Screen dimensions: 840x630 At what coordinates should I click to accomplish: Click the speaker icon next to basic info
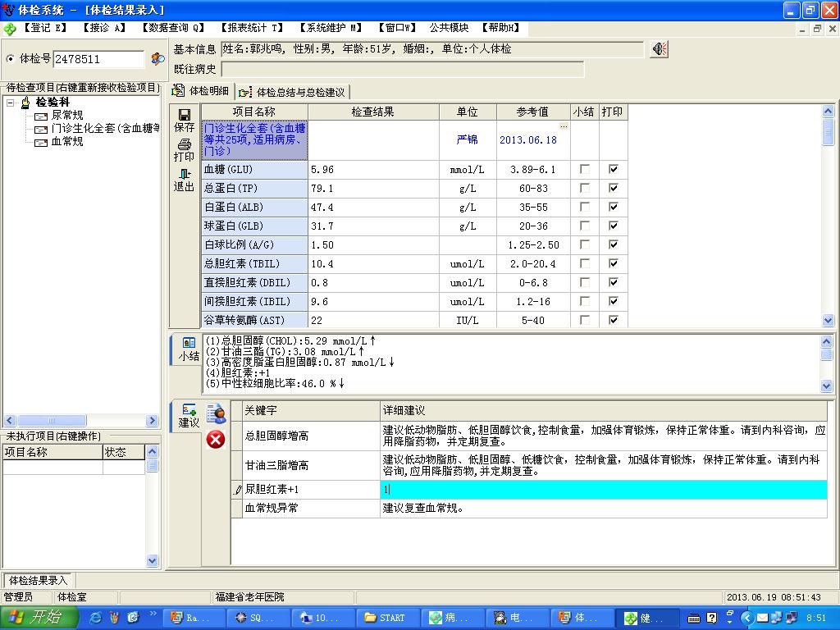660,49
